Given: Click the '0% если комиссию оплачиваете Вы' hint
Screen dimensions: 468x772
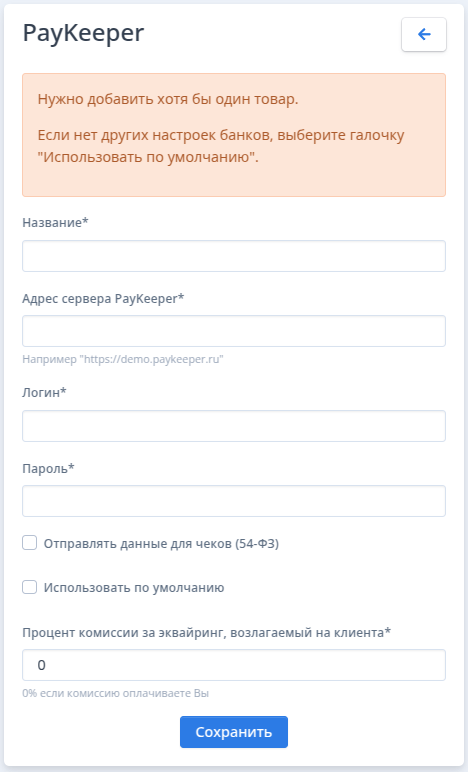Looking at the screenshot, I should pyautogui.click(x=116, y=693).
